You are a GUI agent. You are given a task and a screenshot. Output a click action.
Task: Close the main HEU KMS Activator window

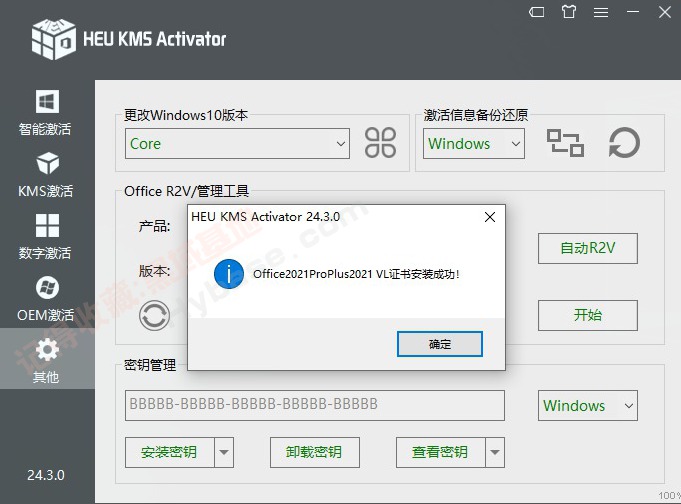pos(664,12)
